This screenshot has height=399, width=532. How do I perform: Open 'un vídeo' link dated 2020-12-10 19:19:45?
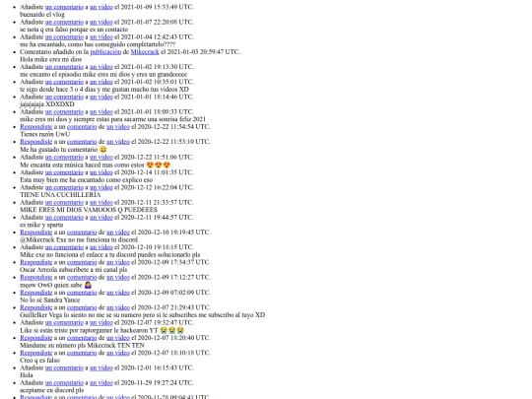[x=118, y=233]
